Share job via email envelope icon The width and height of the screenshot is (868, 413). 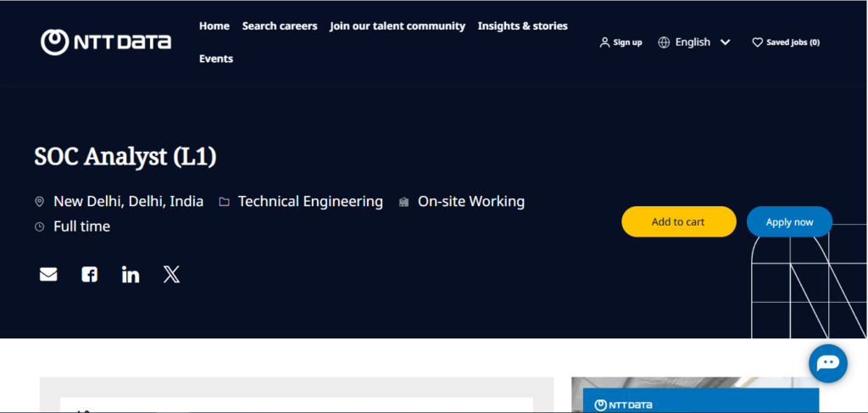click(48, 274)
